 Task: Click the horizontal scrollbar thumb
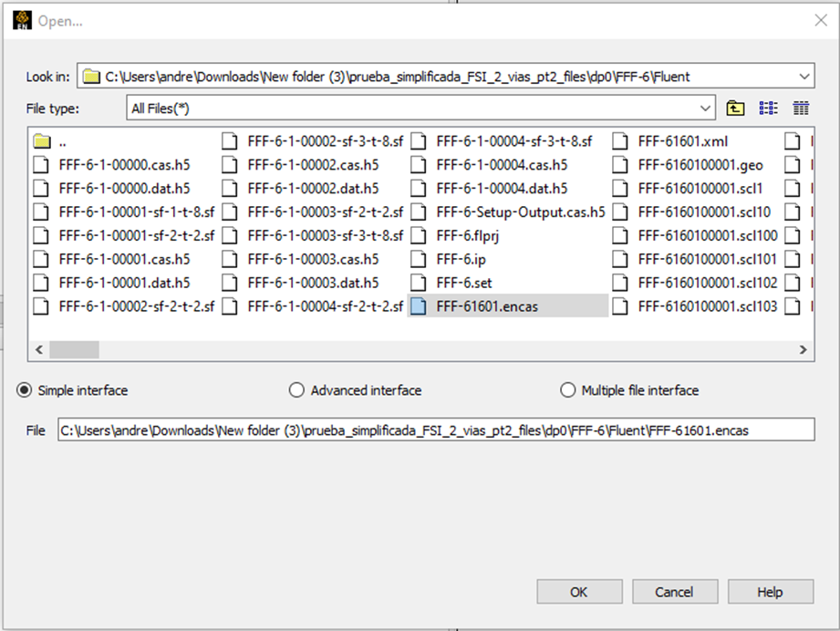pos(74,350)
